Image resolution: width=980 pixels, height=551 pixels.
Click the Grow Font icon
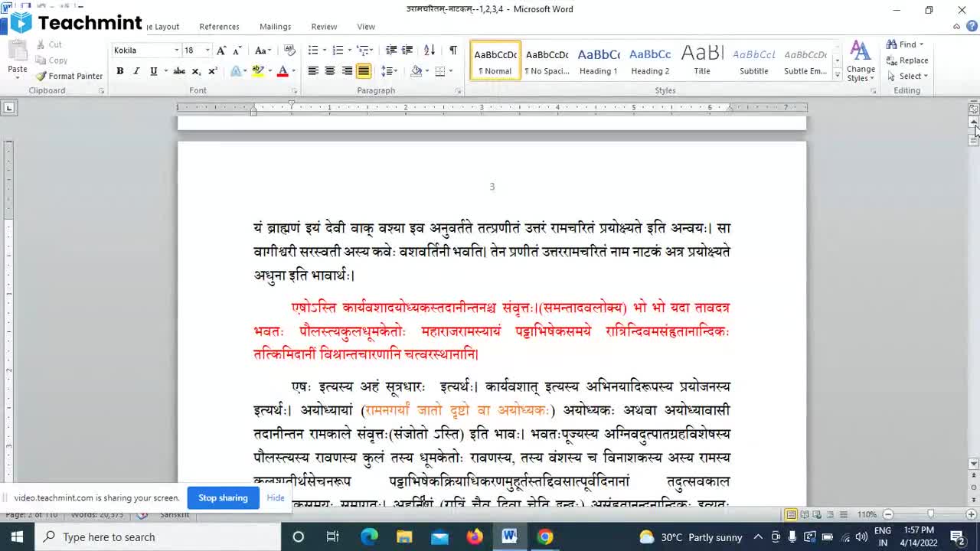pos(221,51)
